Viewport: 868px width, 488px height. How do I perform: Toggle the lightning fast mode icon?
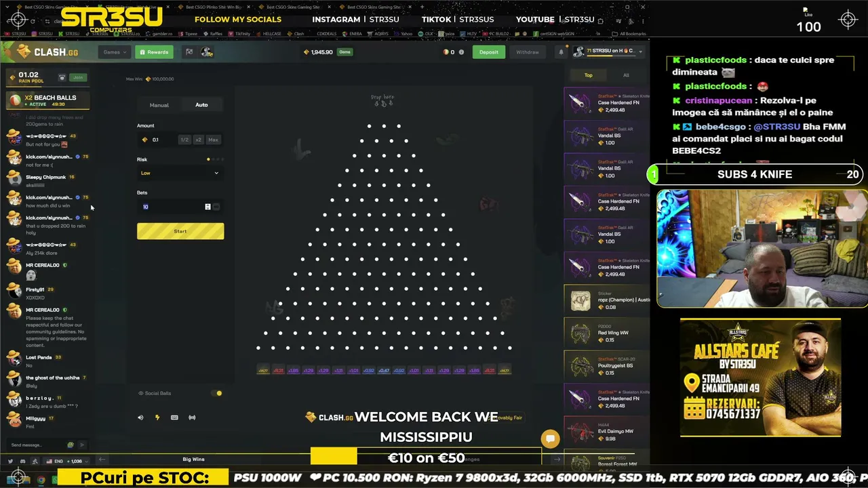(x=157, y=418)
